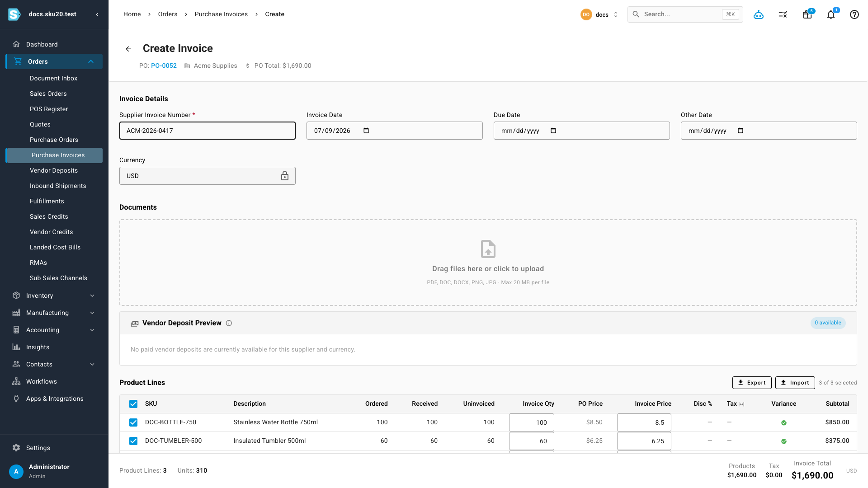Open Inbound Shipments in sidebar

tap(58, 186)
